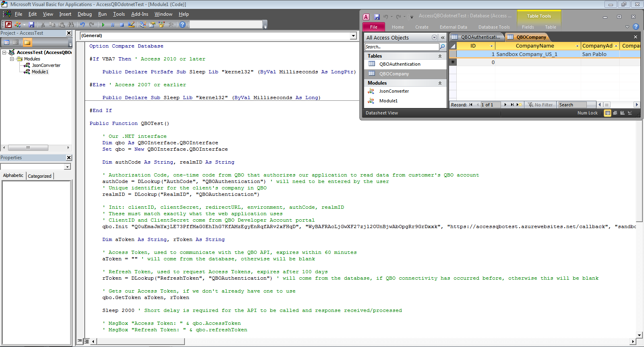The width and height of the screenshot is (644, 347).
Task: Click the Break pause toolbar icon
Action: click(x=112, y=25)
